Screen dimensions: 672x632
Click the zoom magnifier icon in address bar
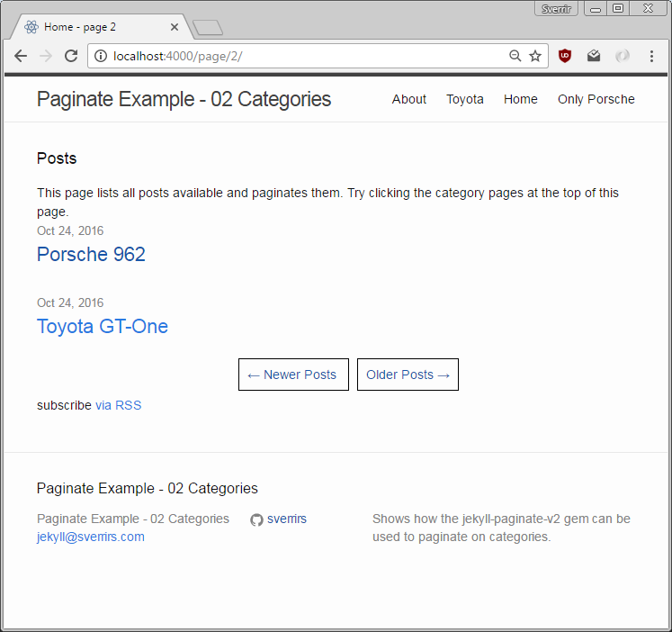tap(515, 56)
